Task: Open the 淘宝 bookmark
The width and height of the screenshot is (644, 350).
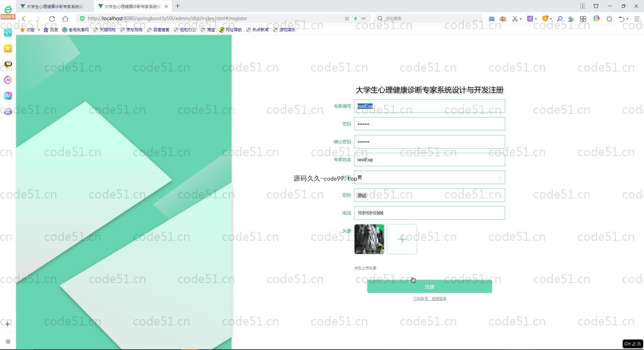Action: coord(208,30)
